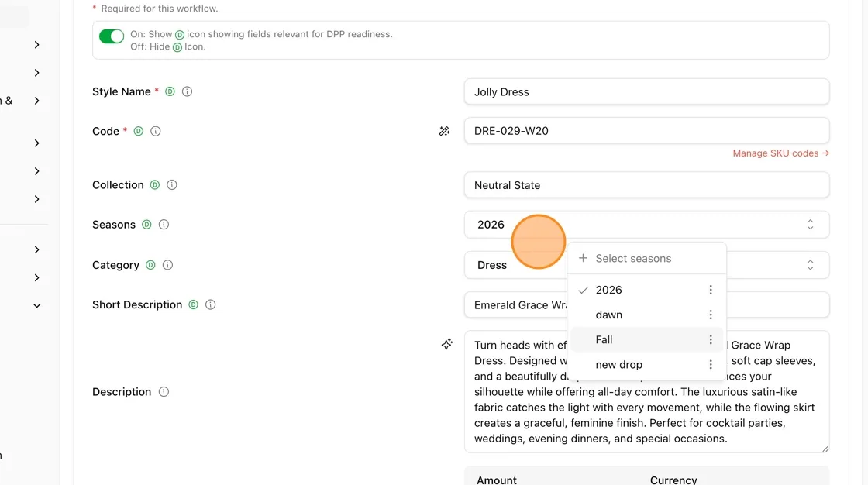This screenshot has height=485, width=868.
Task: Open the info icon next to Seasons
Action: [x=164, y=224]
